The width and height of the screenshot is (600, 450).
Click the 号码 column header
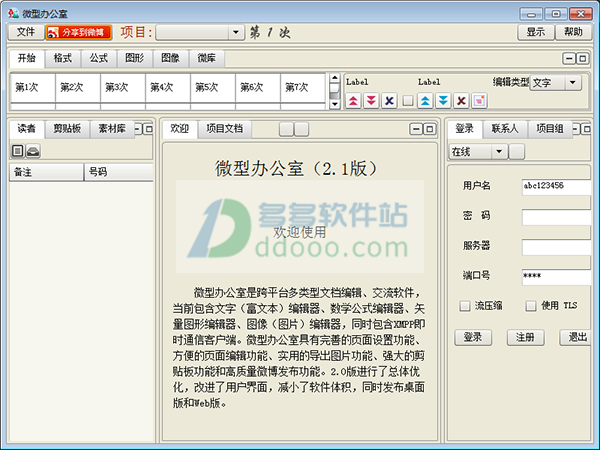119,172
